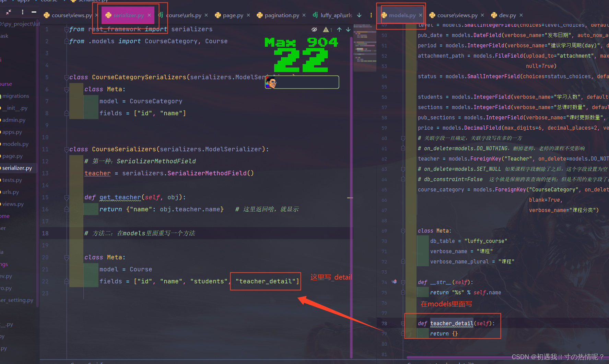Image resolution: width=609 pixels, height=364 pixels.
Task: Fold Meta class at line 6
Action: pyautogui.click(x=67, y=90)
